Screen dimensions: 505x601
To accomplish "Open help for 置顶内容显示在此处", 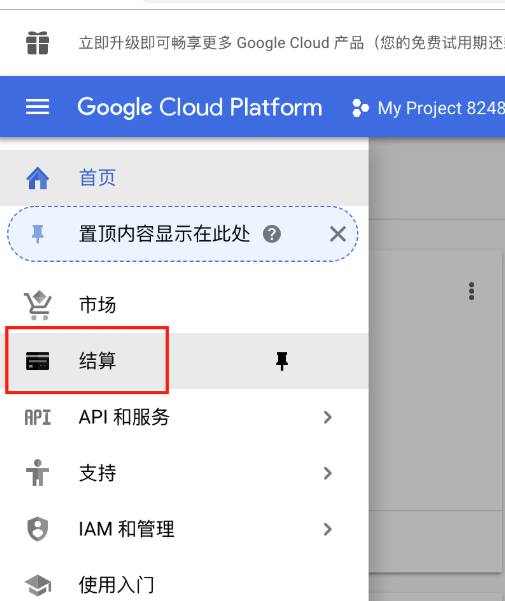I will pos(272,234).
